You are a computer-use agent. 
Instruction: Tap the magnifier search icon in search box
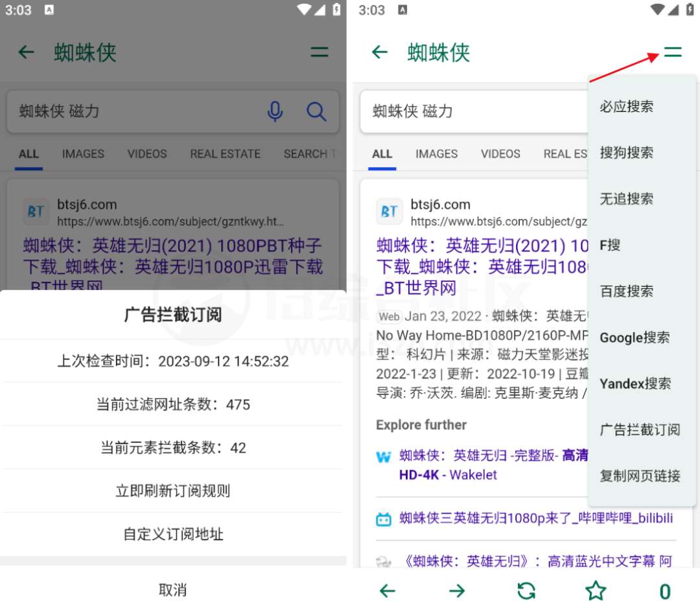(316, 111)
